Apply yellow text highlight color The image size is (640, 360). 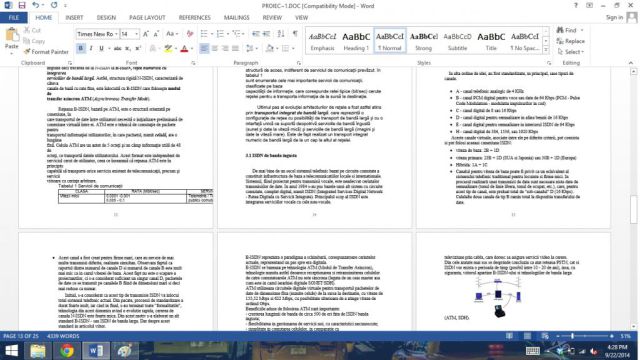pyautogui.click(x=168, y=49)
